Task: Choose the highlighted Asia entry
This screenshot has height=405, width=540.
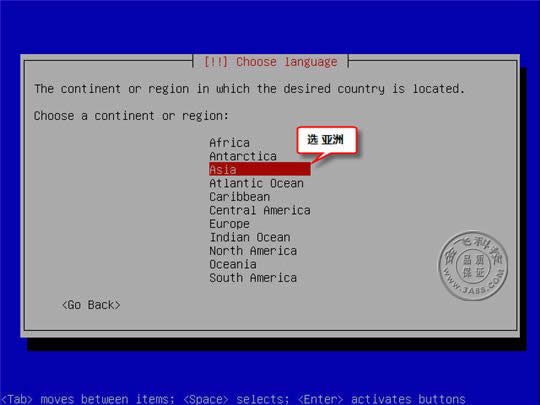Action: [x=260, y=169]
